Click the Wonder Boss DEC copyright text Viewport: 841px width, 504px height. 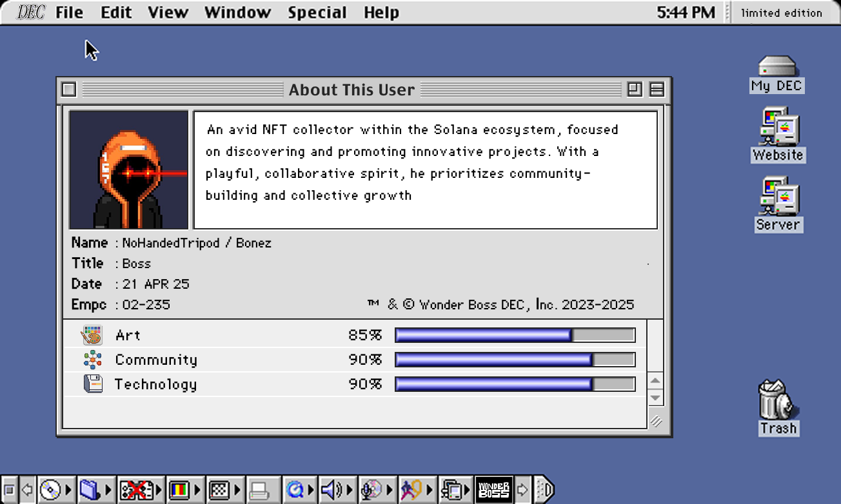coord(500,304)
